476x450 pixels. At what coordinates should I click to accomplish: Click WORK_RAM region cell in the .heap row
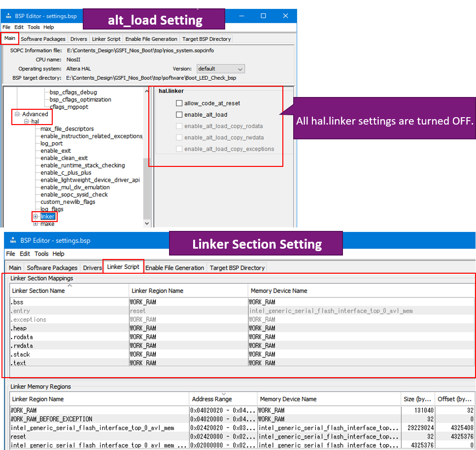(x=188, y=328)
